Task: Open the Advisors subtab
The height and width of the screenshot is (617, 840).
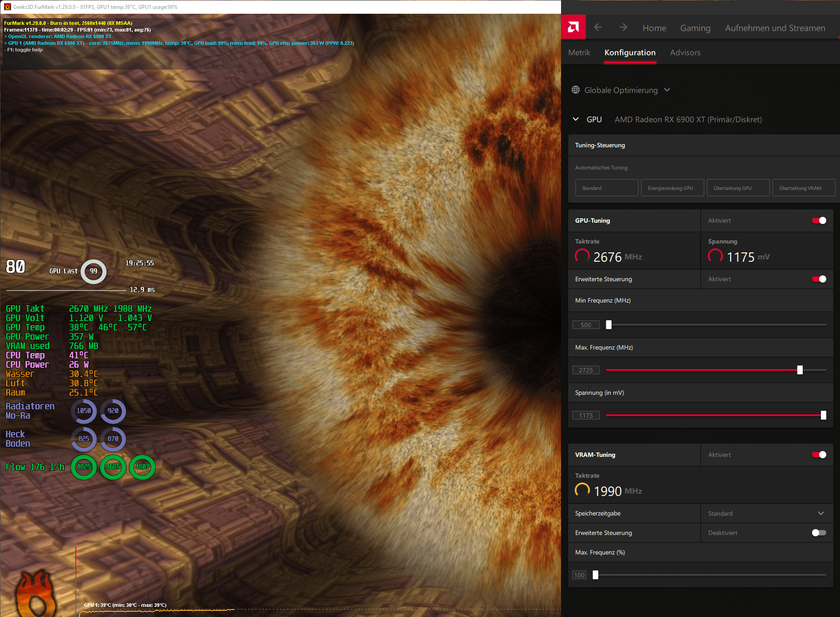Action: point(685,52)
